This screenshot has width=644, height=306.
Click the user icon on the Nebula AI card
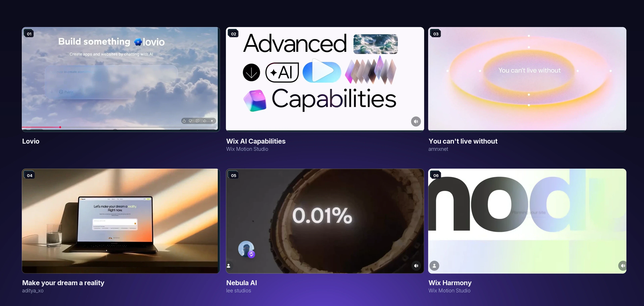[228, 266]
